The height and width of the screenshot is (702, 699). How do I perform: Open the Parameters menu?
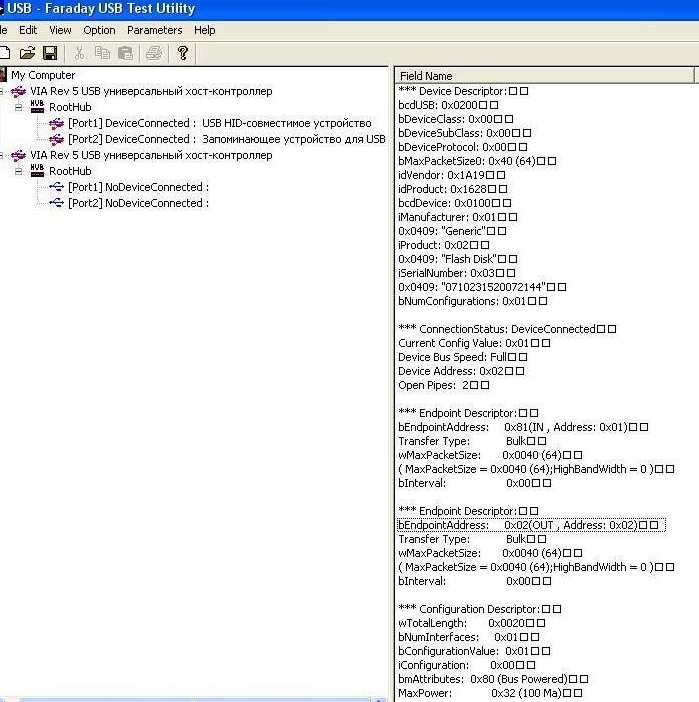(155, 30)
